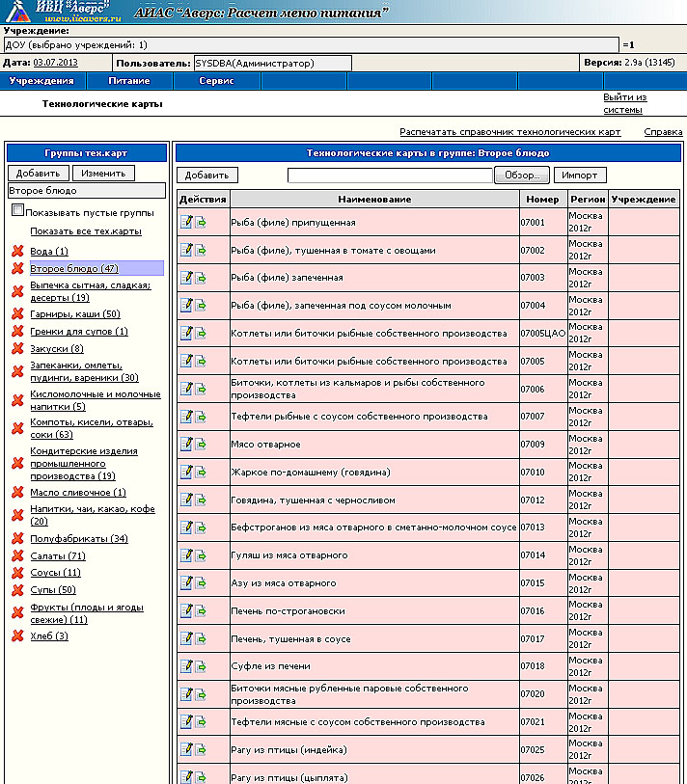Toggle Показывать пустые группы checkbox
687x784 pixels.
point(17,210)
